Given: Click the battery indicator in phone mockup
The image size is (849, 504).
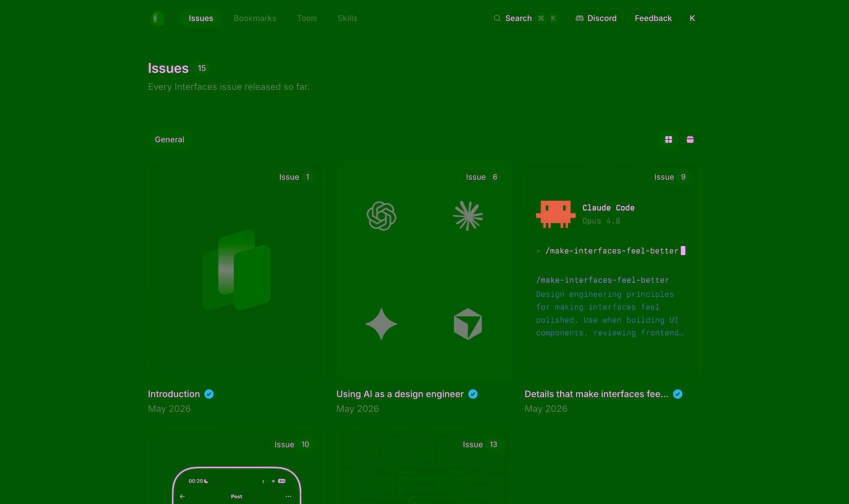Looking at the screenshot, I should coord(282,481).
